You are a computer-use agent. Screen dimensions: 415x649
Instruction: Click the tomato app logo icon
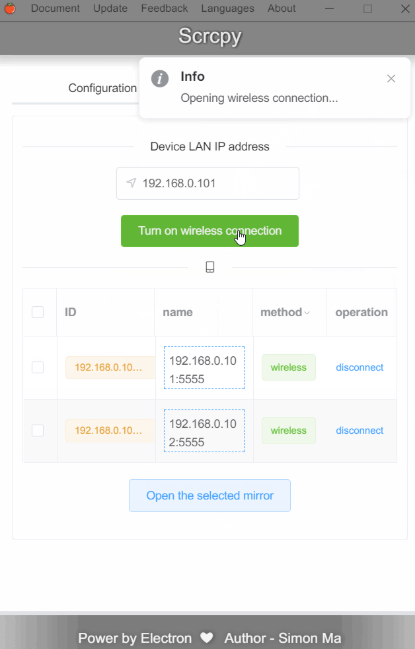click(x=9, y=8)
